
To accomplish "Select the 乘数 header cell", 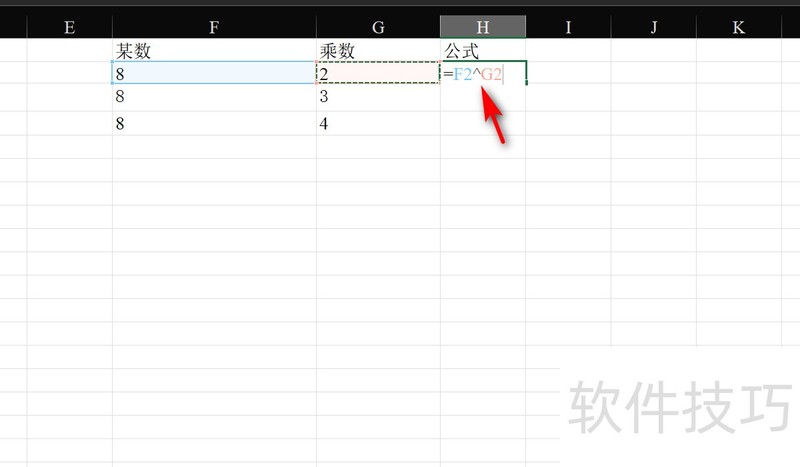I will pos(378,50).
